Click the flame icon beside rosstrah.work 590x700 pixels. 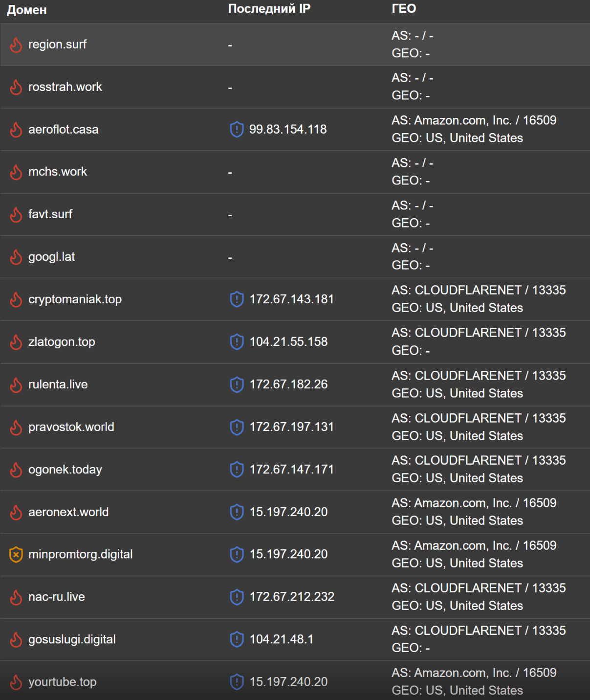tap(16, 87)
